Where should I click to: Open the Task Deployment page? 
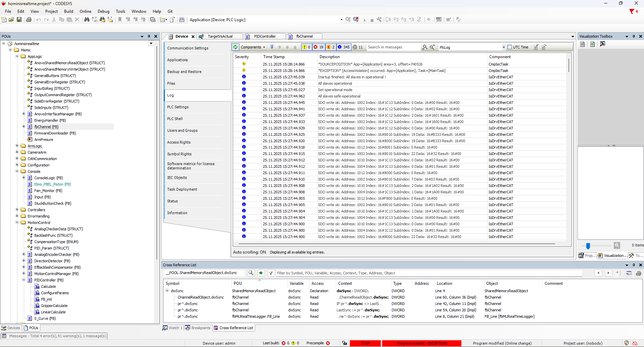(x=182, y=189)
